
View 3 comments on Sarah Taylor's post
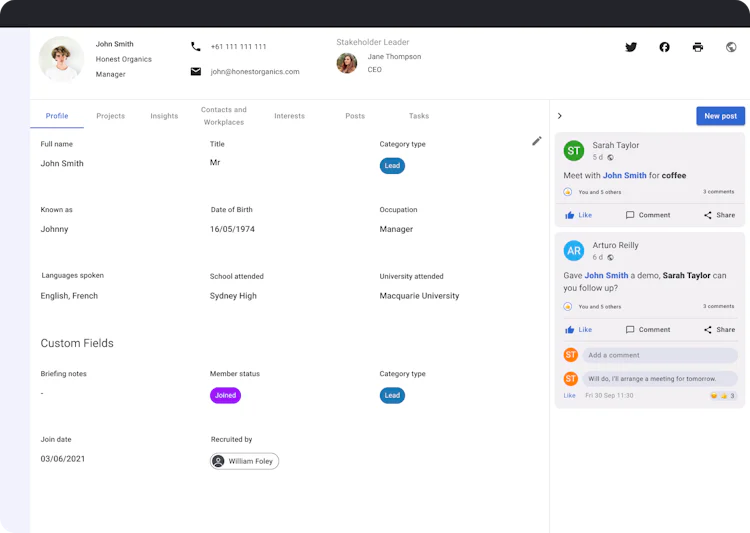[x=718, y=191]
